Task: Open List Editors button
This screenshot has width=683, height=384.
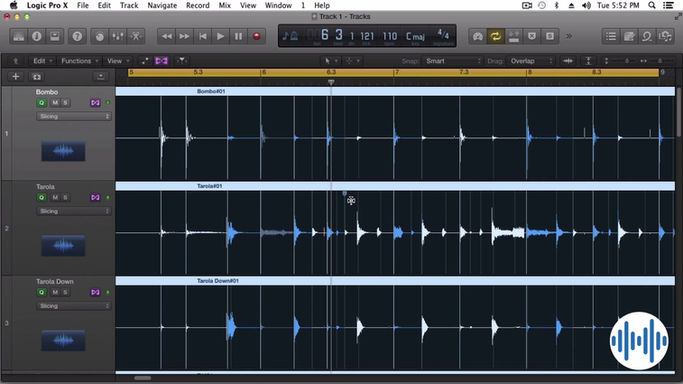Action: coord(611,36)
